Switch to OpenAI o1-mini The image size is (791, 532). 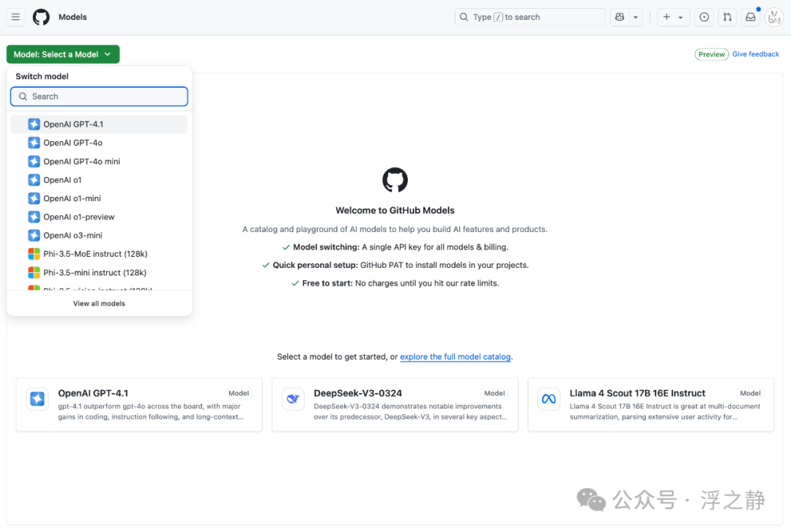click(99, 199)
